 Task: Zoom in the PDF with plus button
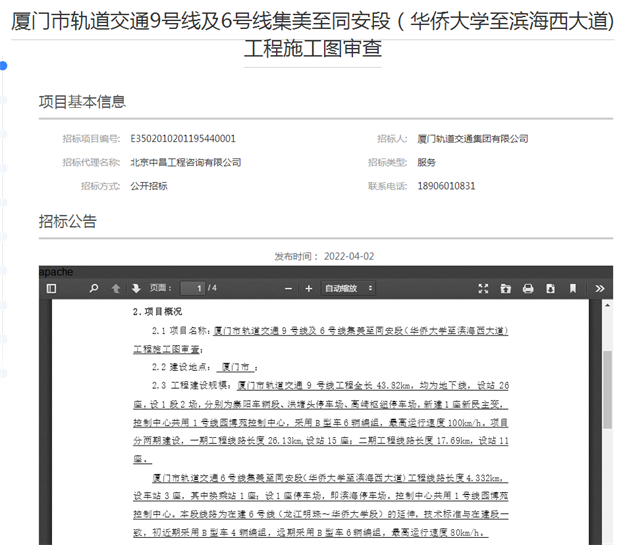coord(309,289)
